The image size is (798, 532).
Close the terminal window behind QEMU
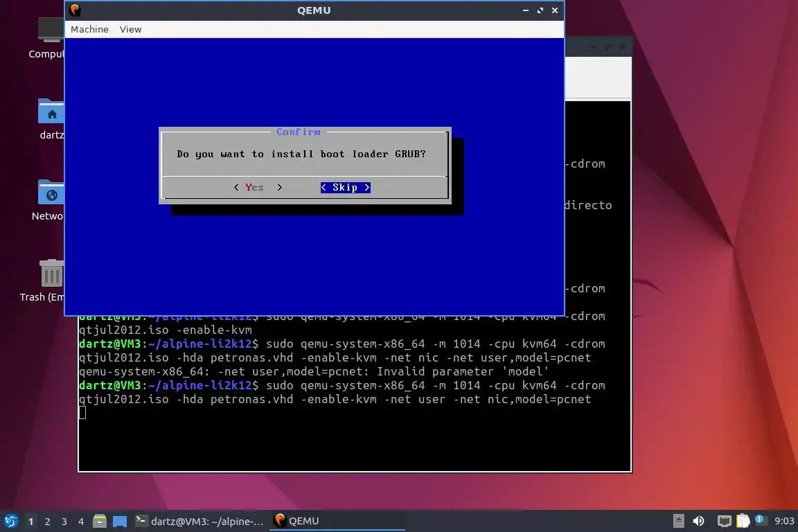click(623, 47)
